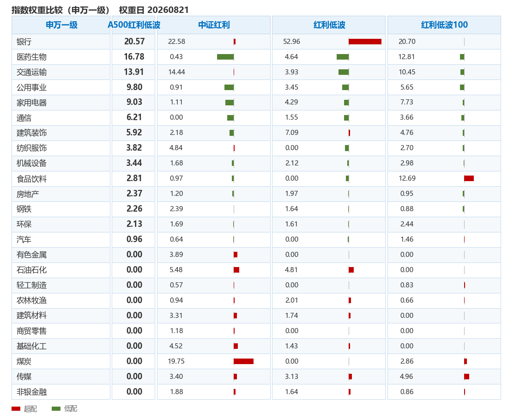Click the 红利低波 column header
The image size is (514, 420).
point(329,25)
